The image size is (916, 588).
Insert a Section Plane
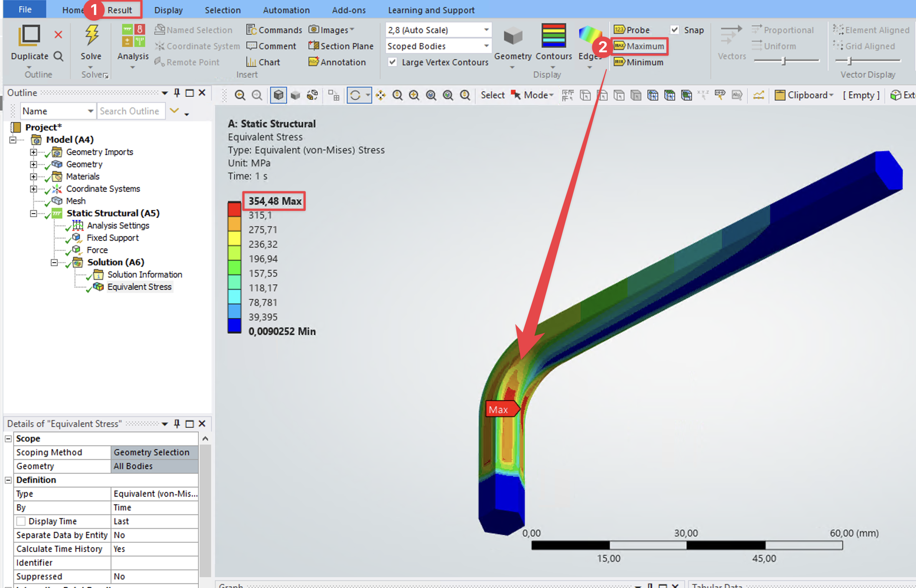341,46
